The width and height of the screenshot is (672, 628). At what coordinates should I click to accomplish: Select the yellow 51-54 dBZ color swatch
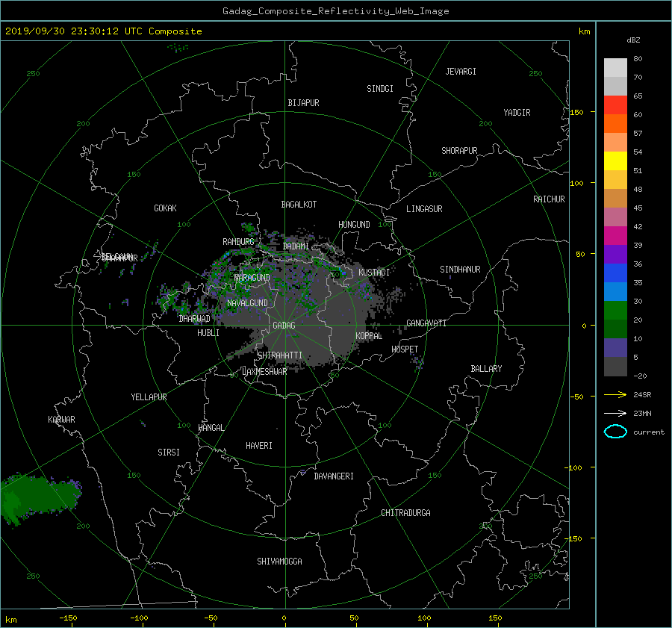(x=615, y=161)
